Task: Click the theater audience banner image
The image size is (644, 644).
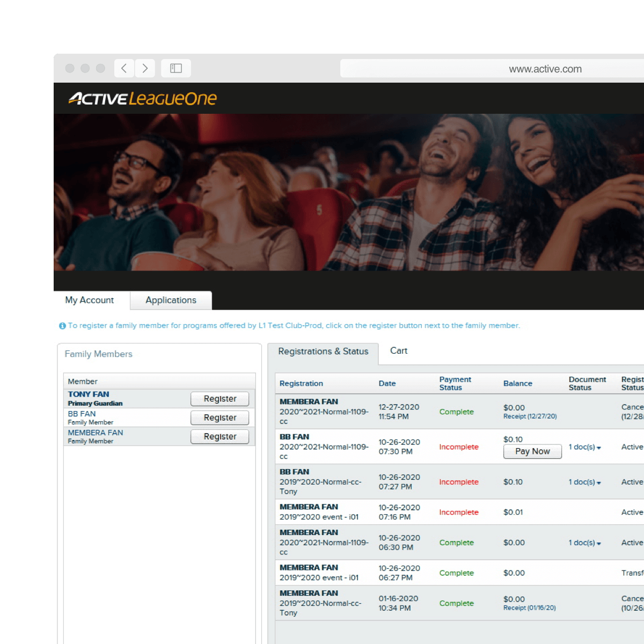Action: coord(349,192)
